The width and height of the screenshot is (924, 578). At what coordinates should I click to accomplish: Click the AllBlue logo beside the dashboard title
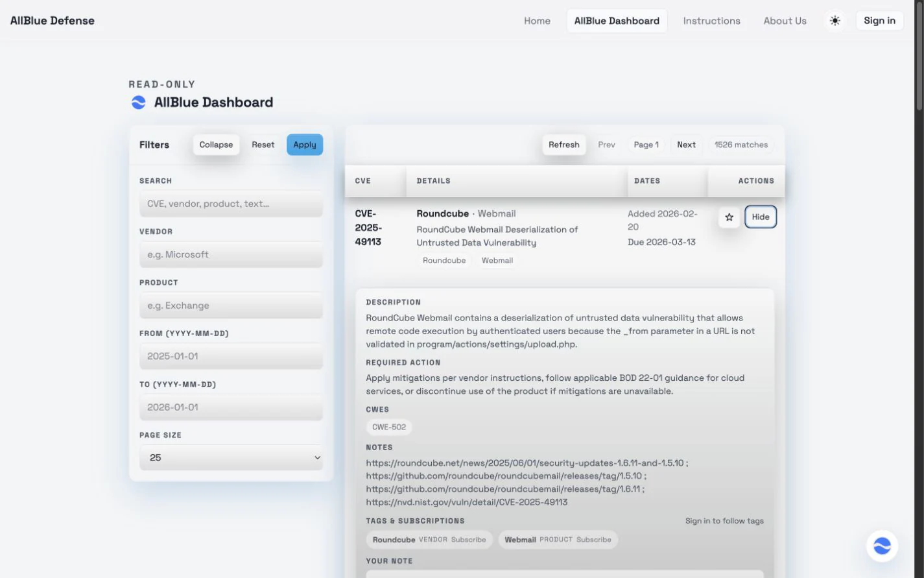tap(139, 102)
